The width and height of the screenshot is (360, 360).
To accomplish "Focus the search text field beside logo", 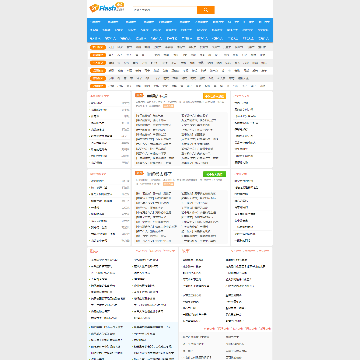I will click(165, 10).
